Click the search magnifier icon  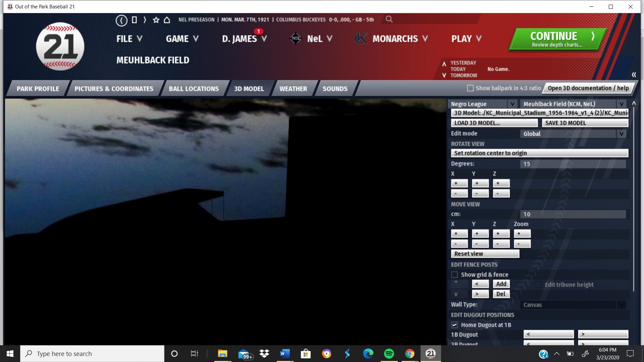pos(389,19)
